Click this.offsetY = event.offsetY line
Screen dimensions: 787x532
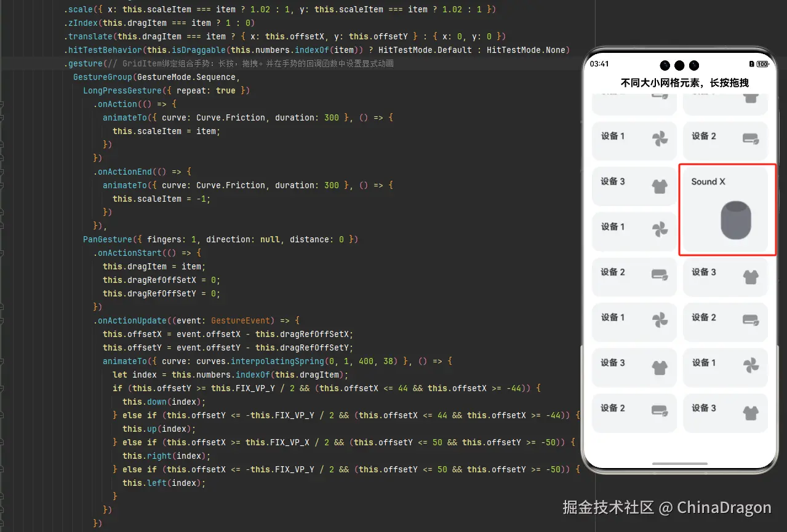click(x=228, y=347)
